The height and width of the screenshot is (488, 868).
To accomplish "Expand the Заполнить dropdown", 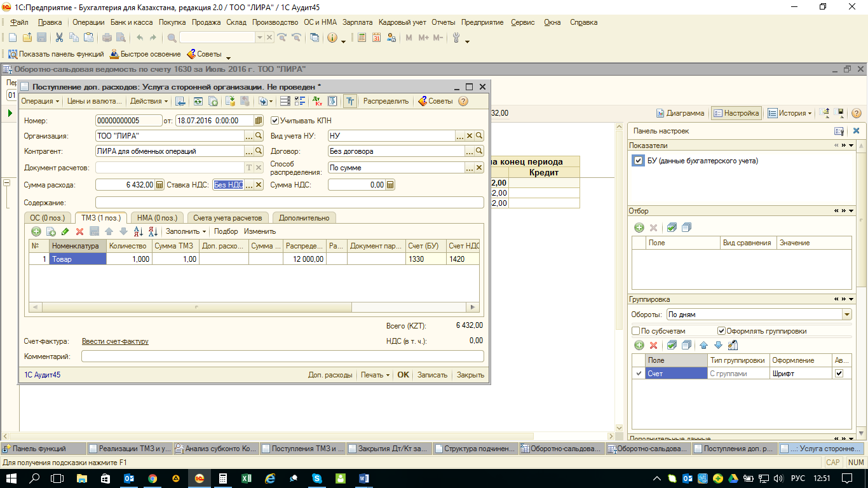I will pyautogui.click(x=186, y=231).
